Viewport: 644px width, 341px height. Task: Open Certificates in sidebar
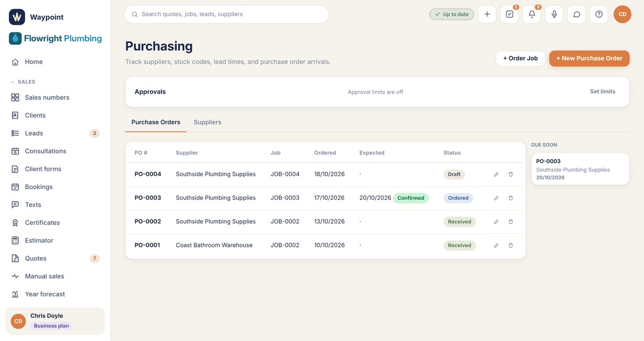point(55,222)
